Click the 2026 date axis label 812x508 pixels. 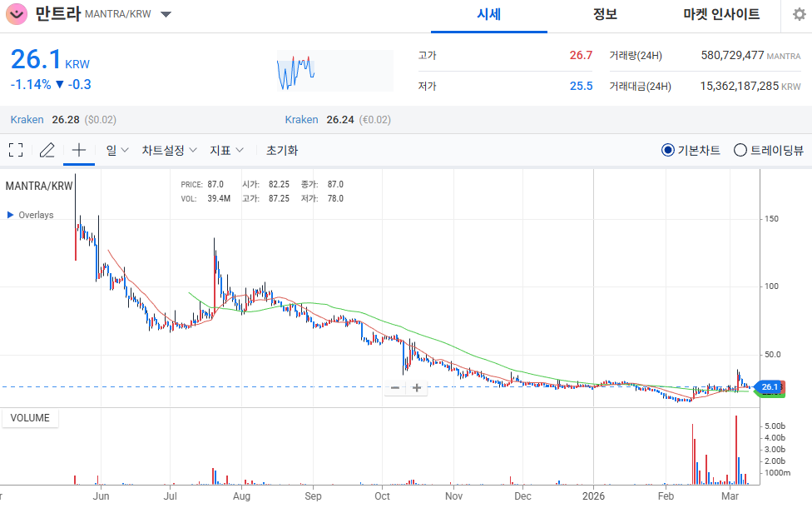tap(593, 496)
